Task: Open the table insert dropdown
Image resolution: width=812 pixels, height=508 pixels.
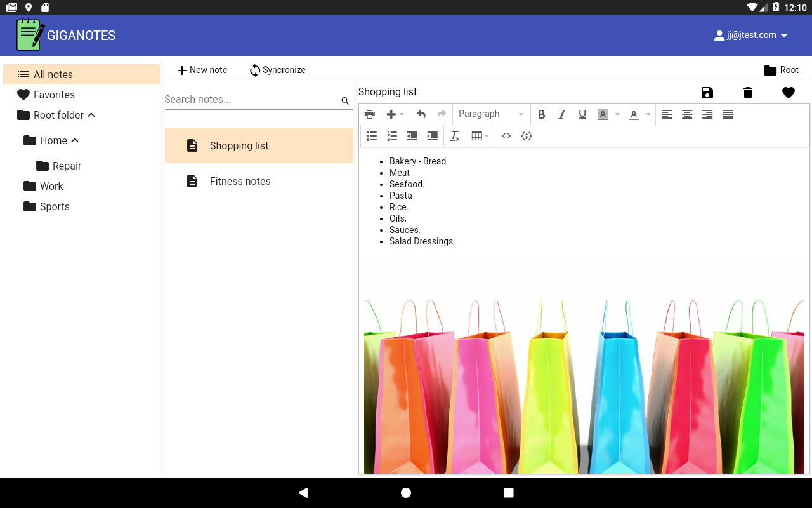Action: click(480, 136)
